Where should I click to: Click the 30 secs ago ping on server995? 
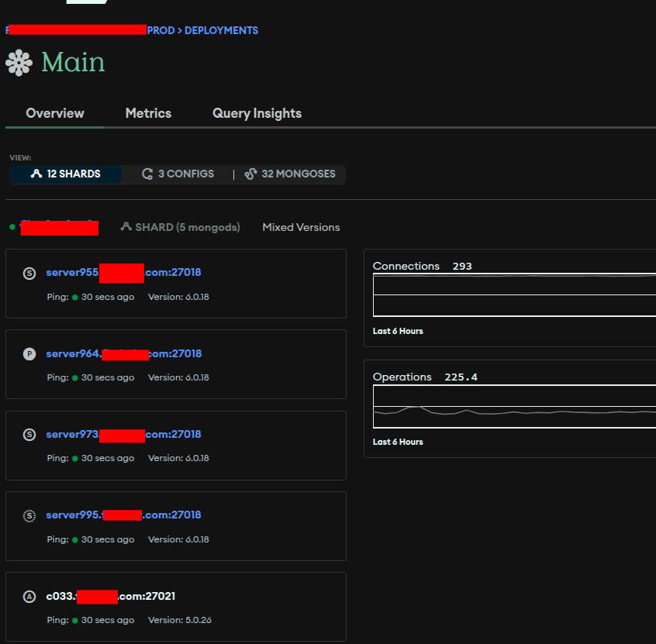tap(108, 539)
